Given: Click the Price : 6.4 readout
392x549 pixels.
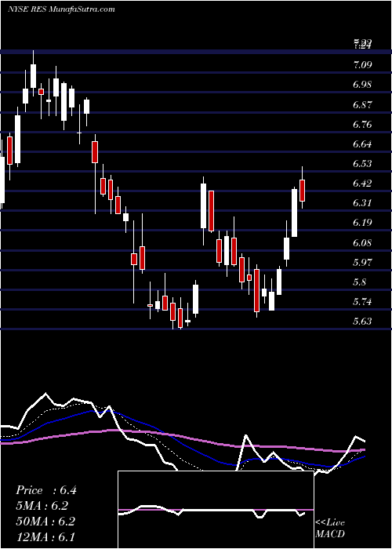Looking at the screenshot, I should (46, 490).
